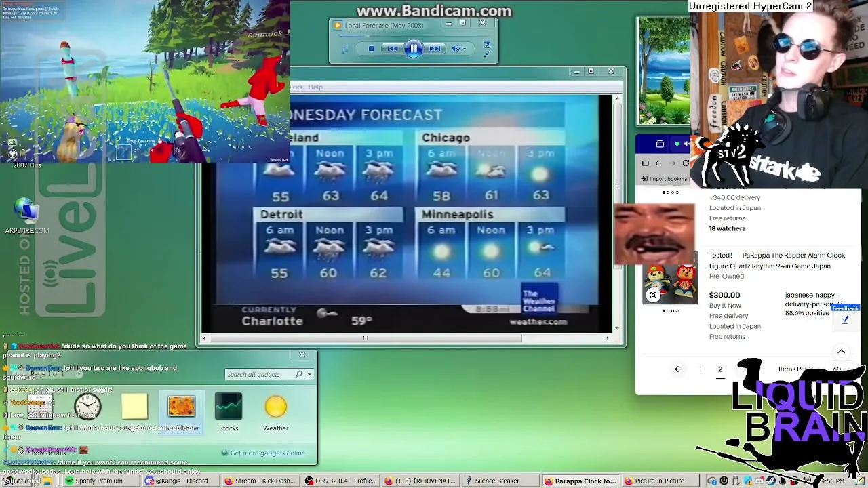Switch media player to full mode icon
Screen dimensions: 868x488
(486, 46)
